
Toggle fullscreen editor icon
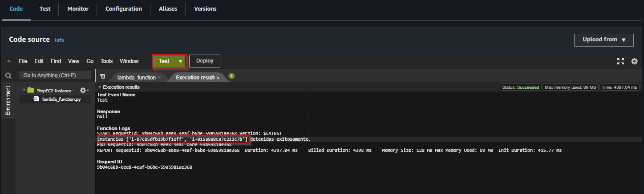point(620,61)
